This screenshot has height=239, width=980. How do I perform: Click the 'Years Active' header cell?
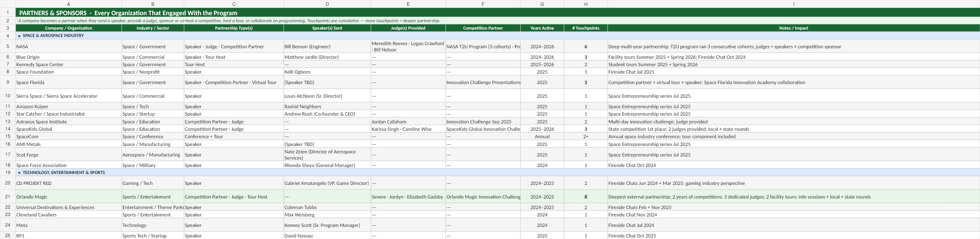tap(542, 28)
